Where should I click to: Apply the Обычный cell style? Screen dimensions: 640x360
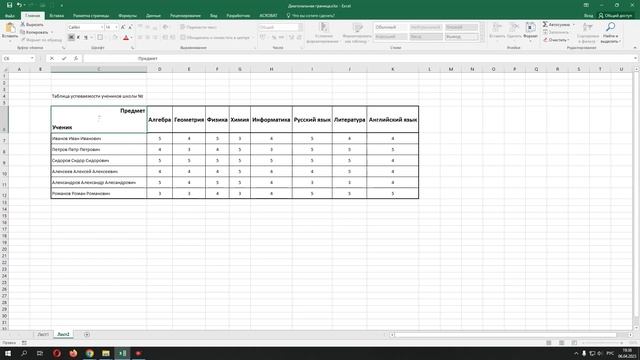pos(390,27)
